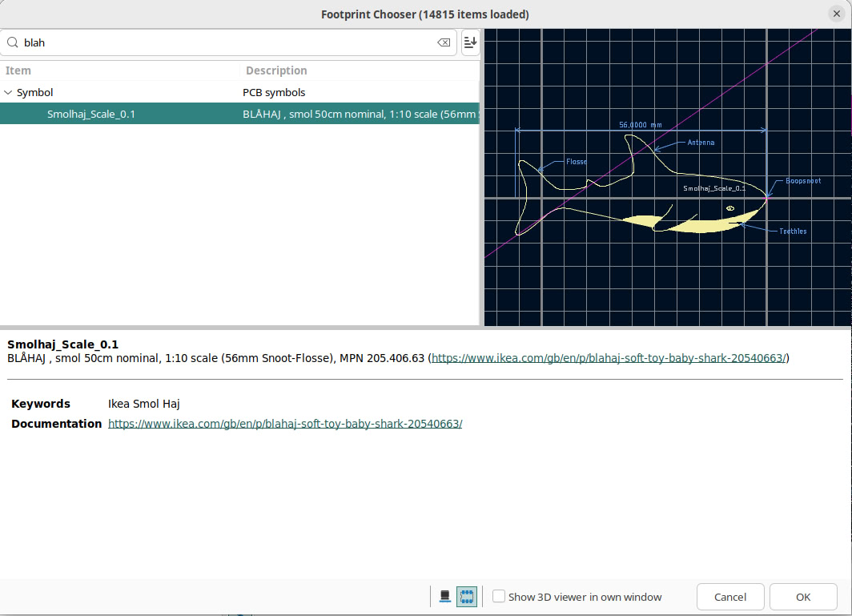
Task: Click the Documentation label in details
Action: 57,424
